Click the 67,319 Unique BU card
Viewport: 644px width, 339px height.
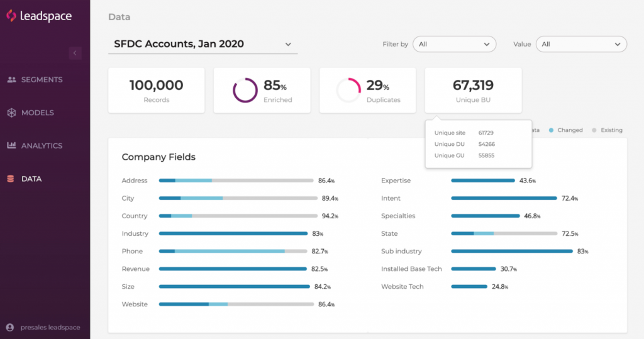click(473, 90)
